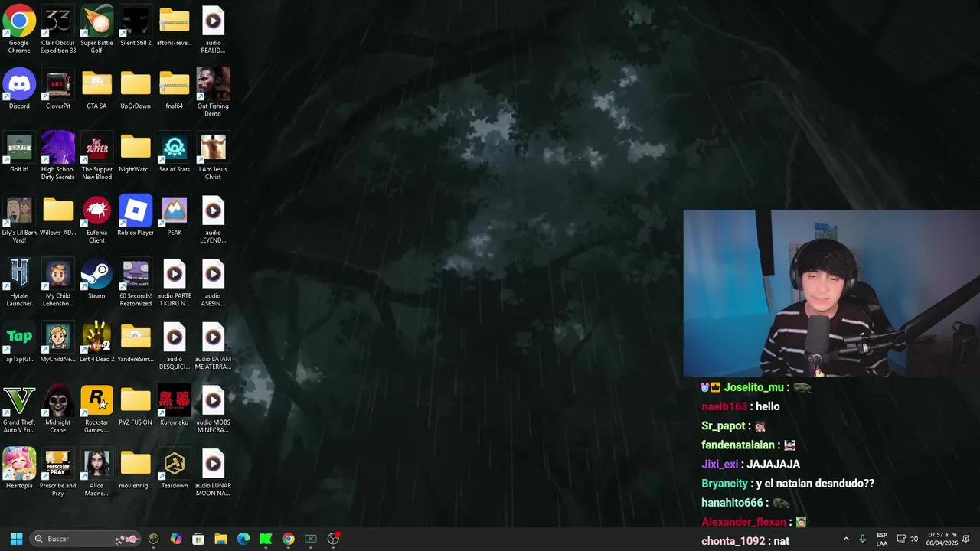
Task: Select the Sea of Stars shortcut
Action: 174,153
